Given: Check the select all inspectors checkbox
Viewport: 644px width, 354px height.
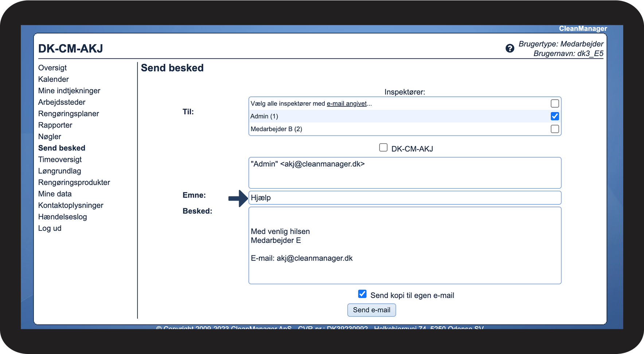Looking at the screenshot, I should (555, 104).
